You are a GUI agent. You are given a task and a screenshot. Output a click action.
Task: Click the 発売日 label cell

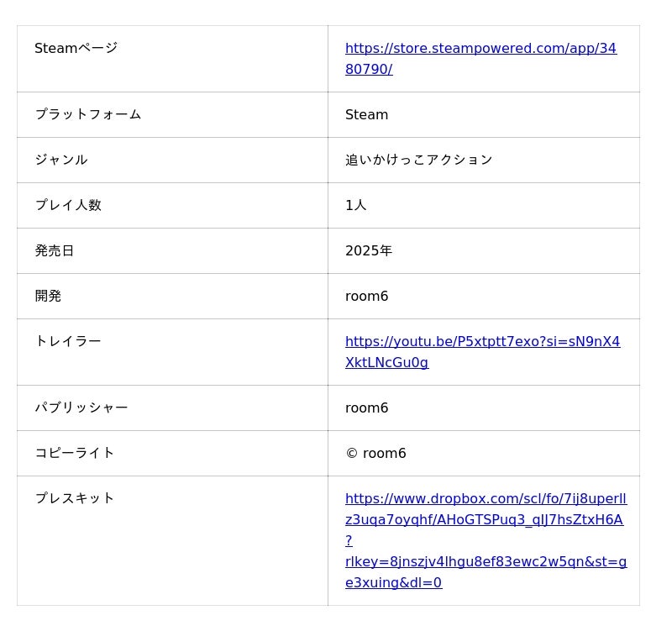point(54,250)
